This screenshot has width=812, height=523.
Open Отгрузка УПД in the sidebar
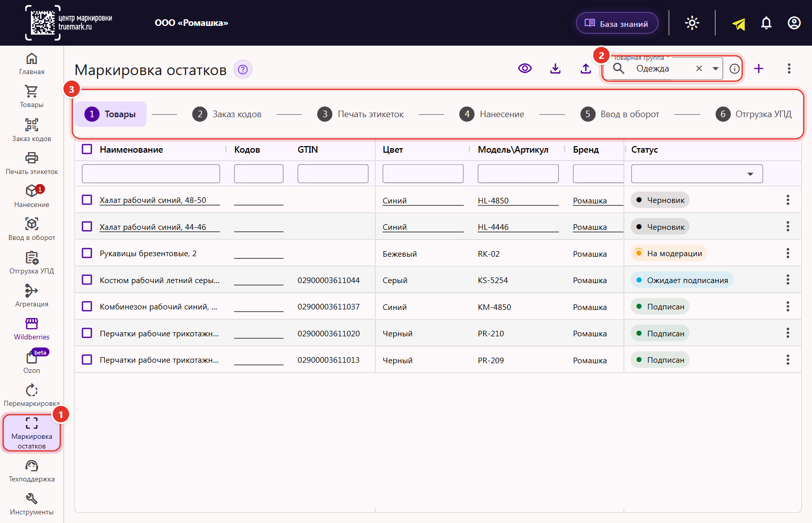click(31, 263)
